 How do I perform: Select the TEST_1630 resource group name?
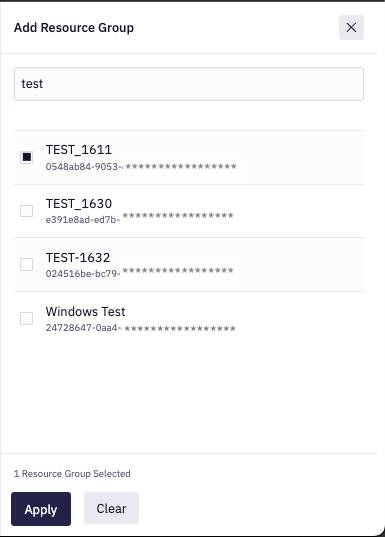point(79,204)
